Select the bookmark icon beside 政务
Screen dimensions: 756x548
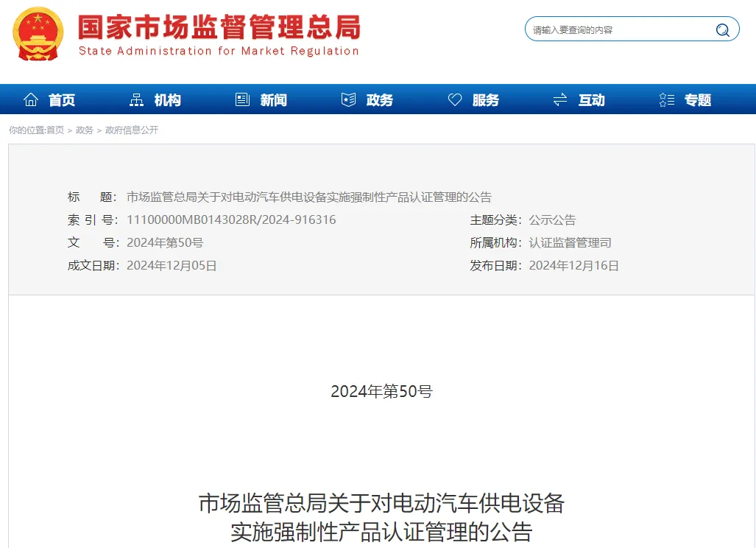click(x=347, y=98)
